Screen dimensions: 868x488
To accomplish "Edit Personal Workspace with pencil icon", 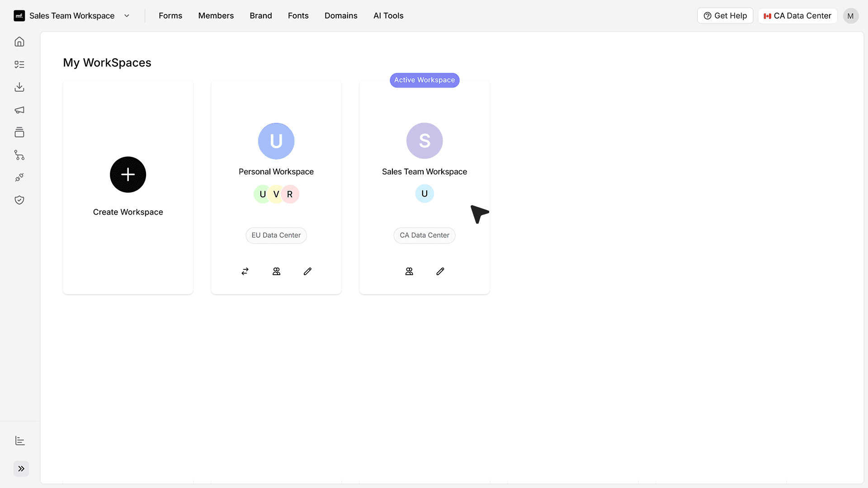I will coord(307,271).
